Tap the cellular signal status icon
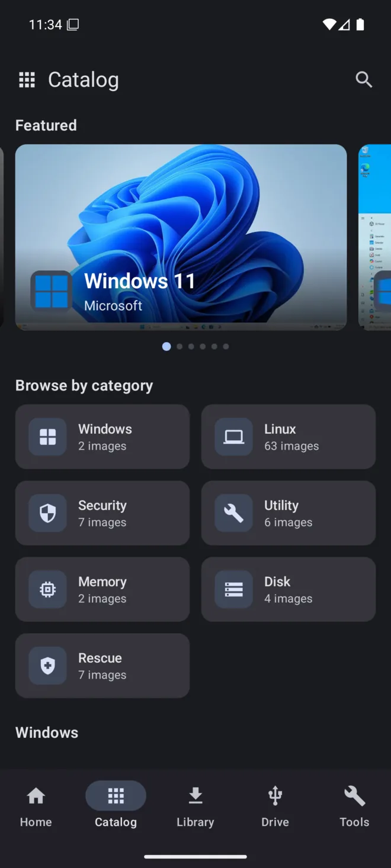Viewport: 391px width, 868px height. (344, 24)
